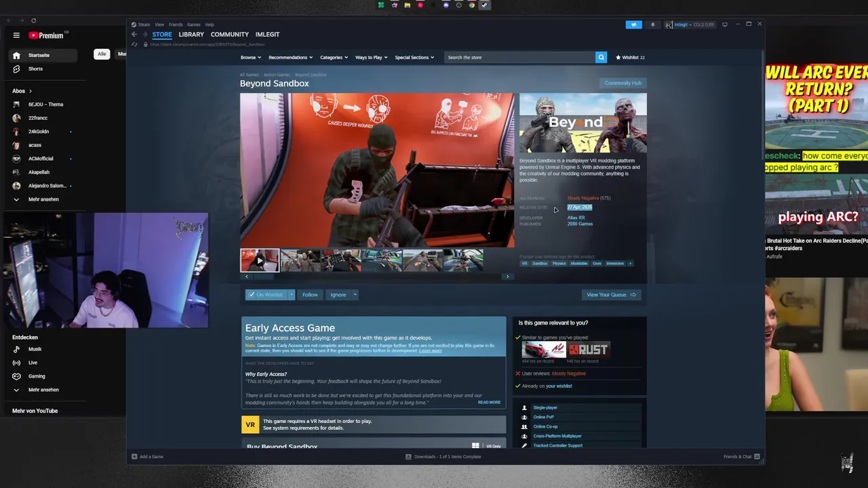Open the your wishlist link

[559, 386]
